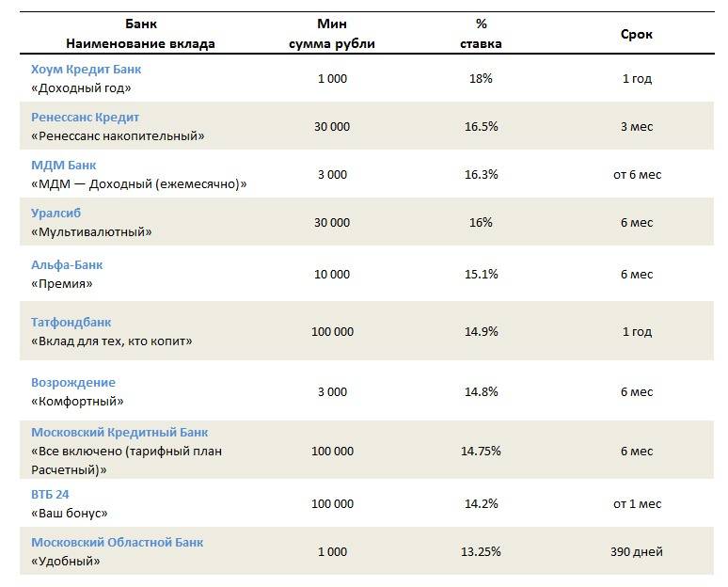
Task: Select the 18% rate cell
Action: (x=481, y=78)
